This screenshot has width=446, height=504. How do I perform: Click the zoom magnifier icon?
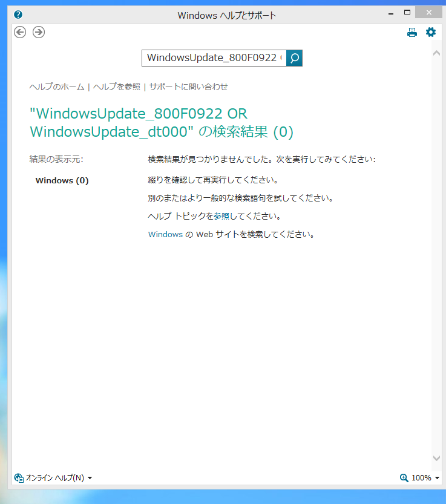[404, 477]
